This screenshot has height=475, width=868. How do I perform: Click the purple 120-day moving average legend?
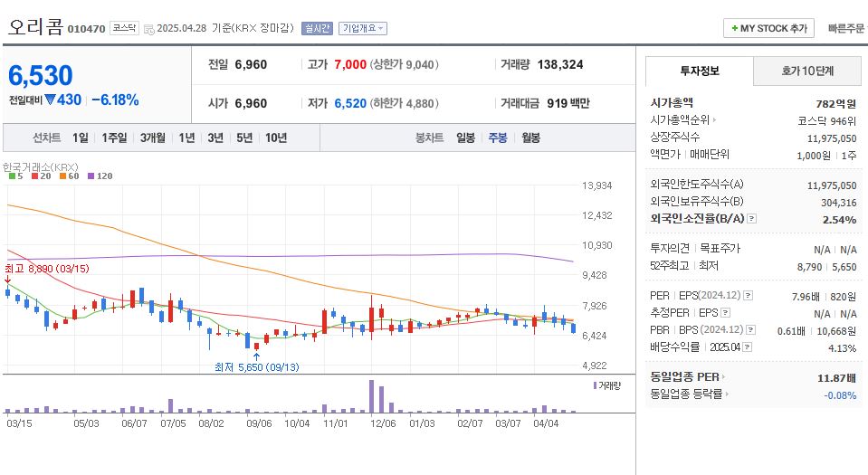(100, 176)
